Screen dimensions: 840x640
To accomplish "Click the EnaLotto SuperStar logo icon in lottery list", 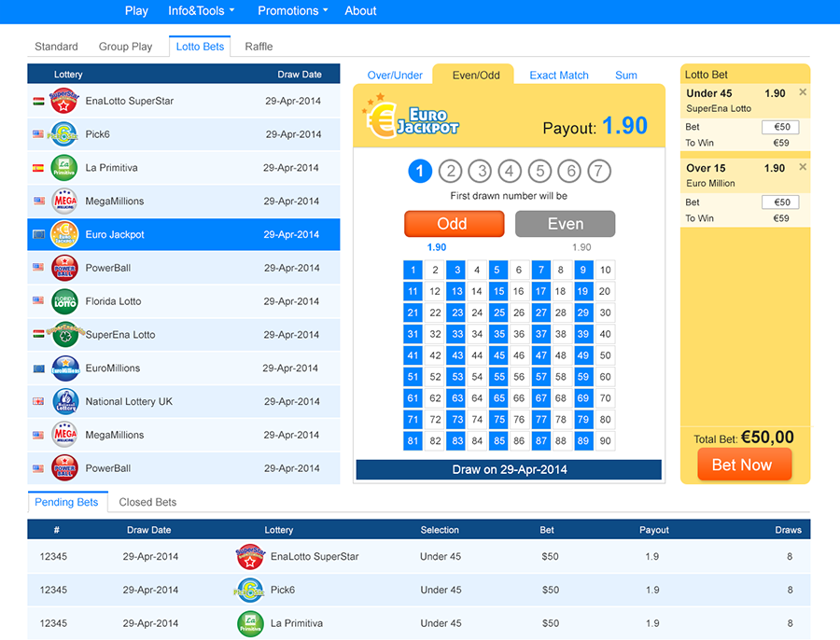I will click(x=63, y=101).
